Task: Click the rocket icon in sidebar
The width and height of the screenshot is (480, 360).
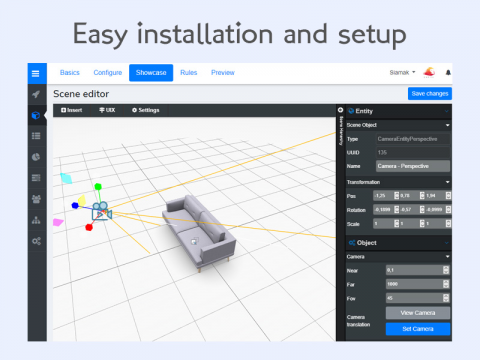Action: [x=36, y=94]
